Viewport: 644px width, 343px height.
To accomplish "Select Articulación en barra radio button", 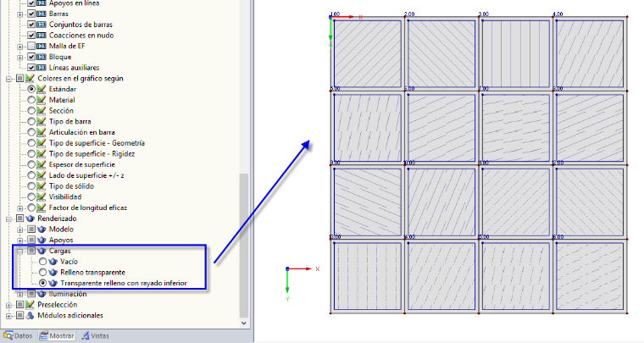I will pyautogui.click(x=31, y=132).
